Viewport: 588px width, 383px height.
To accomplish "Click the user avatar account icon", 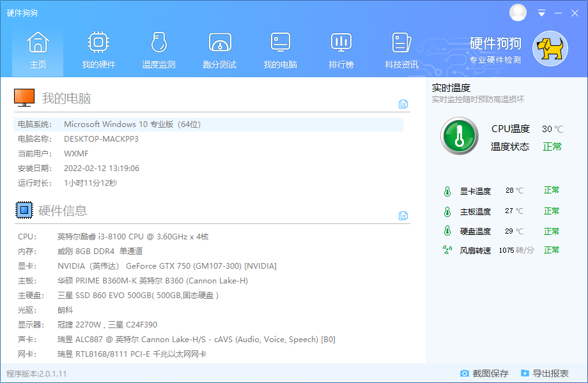I will [518, 13].
